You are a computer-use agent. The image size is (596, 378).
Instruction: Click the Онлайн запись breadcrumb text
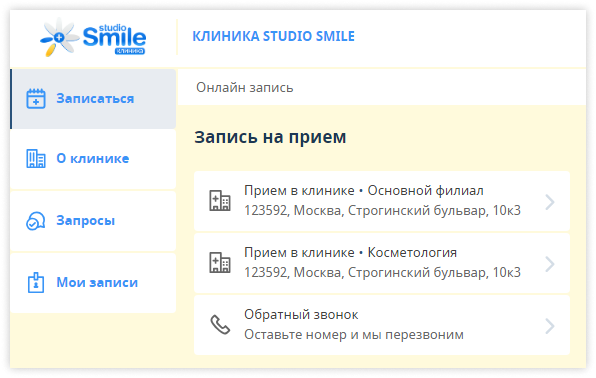coord(245,87)
